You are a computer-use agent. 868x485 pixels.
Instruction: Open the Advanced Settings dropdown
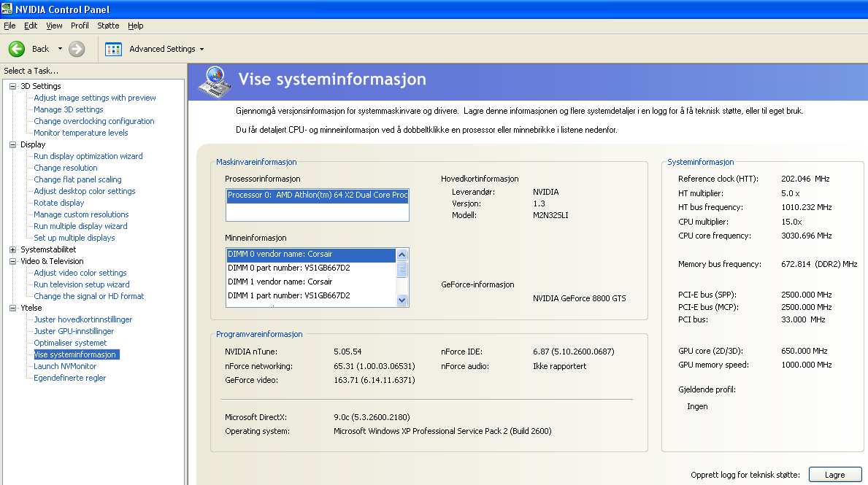pyautogui.click(x=202, y=49)
